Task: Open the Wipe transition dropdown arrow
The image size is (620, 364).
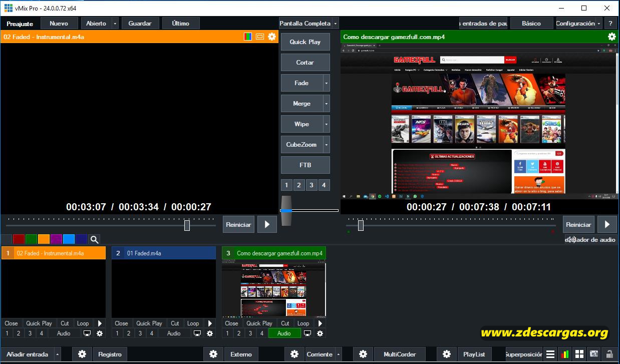Action: coord(327,124)
